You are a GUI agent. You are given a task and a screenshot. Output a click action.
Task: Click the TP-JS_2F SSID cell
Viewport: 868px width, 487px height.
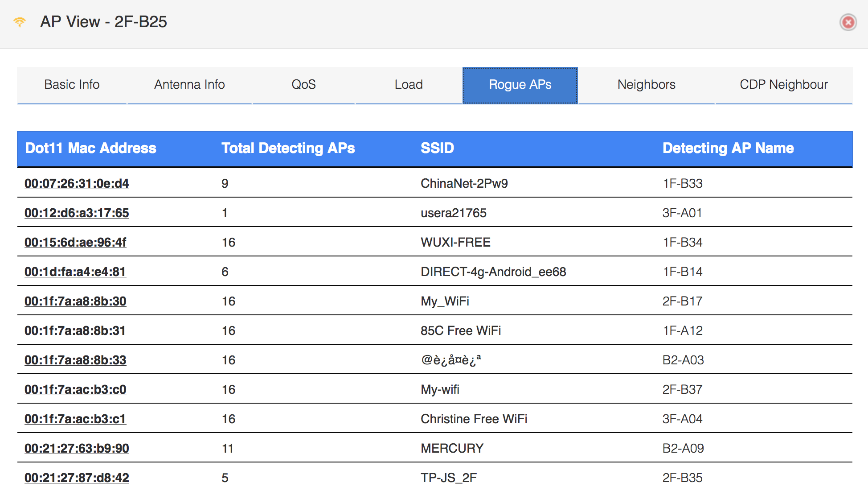(449, 478)
